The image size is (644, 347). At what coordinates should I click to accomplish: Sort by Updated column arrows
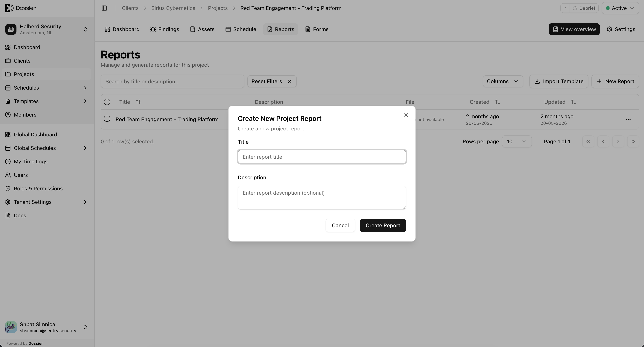click(573, 102)
